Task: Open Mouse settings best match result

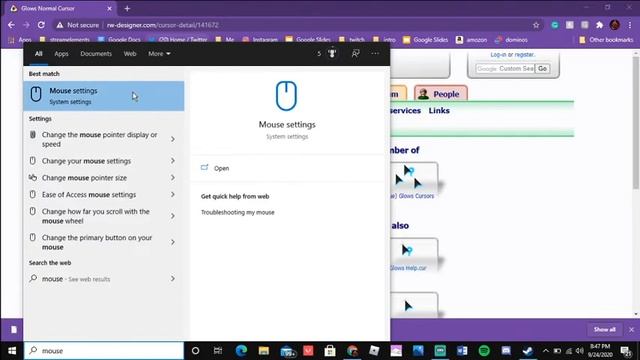Action: coord(104,96)
